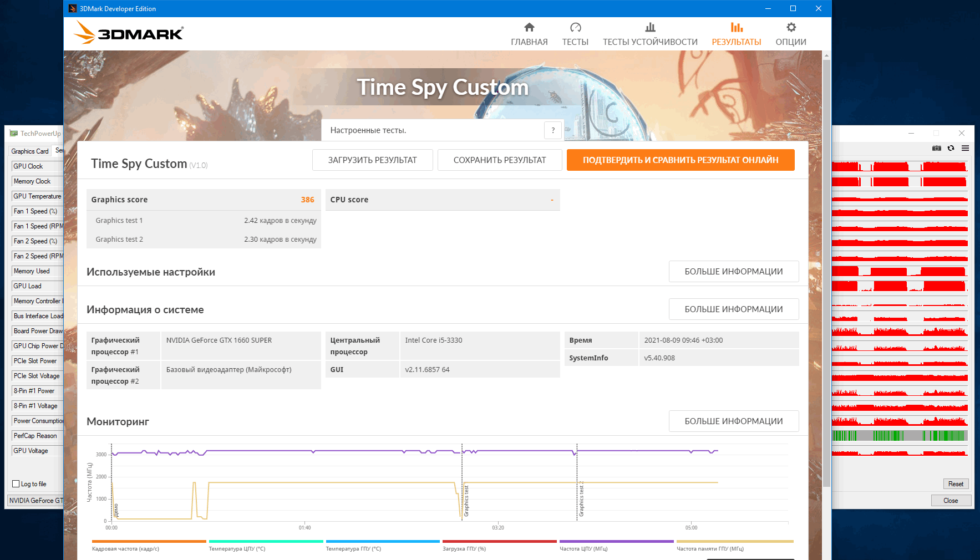Open ТЕСТЫ УСТОЙЧИВОСТИ stress tests tab
The image size is (980, 560).
(x=650, y=34)
